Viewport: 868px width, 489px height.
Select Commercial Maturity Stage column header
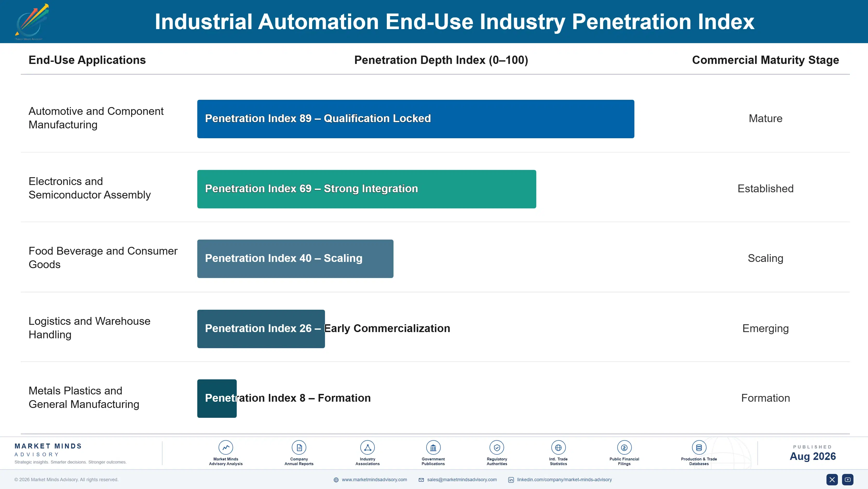pos(765,60)
